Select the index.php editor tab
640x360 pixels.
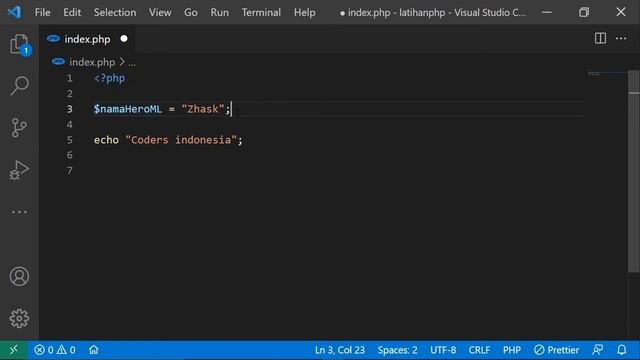[x=87, y=39]
